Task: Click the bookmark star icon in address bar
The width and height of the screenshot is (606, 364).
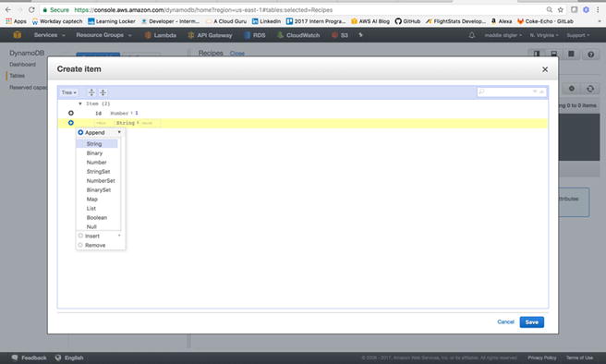Action: pos(561,9)
